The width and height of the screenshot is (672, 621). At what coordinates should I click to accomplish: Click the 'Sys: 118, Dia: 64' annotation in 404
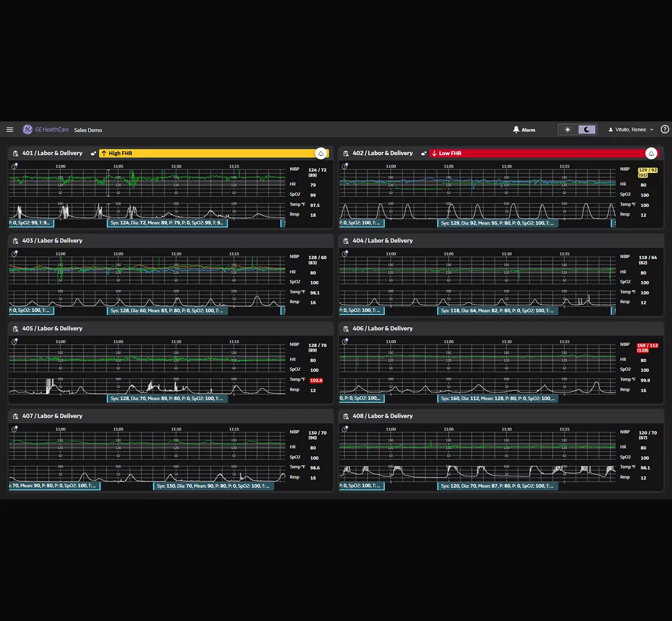tap(497, 310)
